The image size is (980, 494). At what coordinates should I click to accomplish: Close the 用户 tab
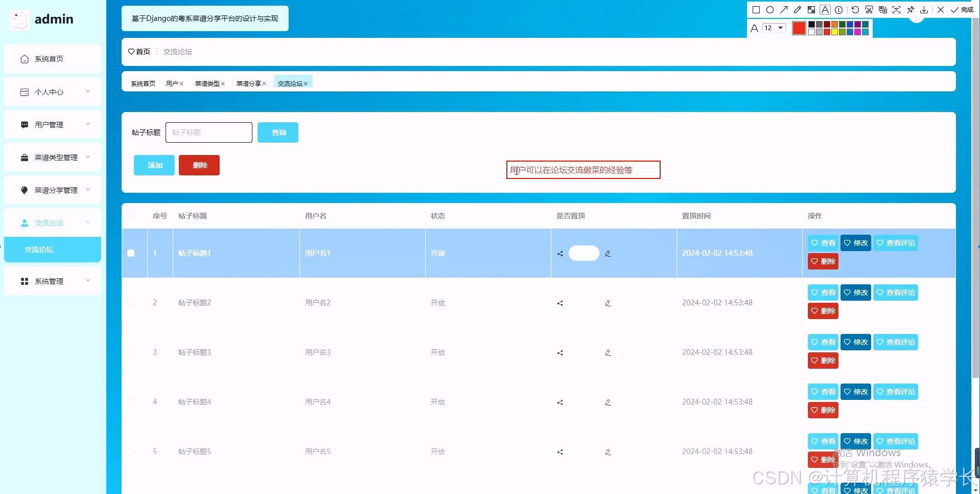181,84
